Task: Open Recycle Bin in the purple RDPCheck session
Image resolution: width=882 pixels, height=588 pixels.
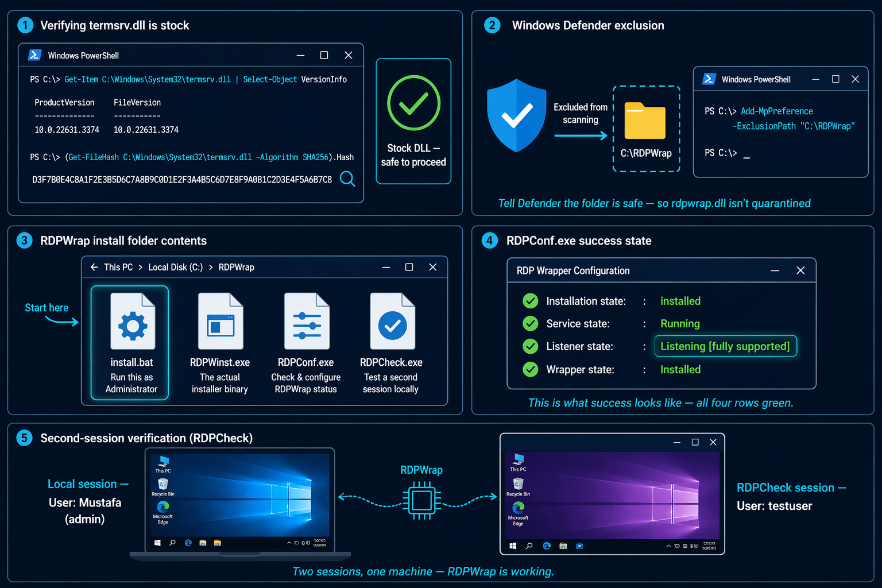Action: (519, 487)
